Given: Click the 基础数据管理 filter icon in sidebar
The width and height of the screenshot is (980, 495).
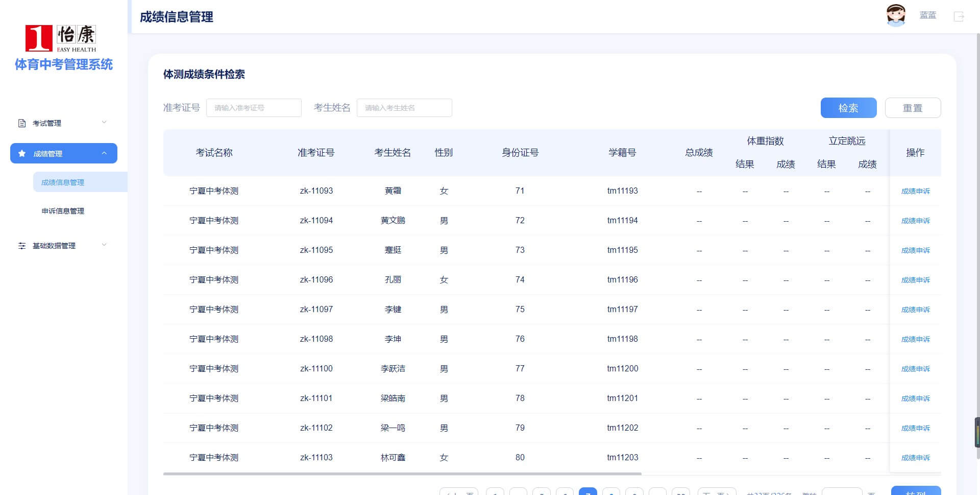Looking at the screenshot, I should [21, 246].
